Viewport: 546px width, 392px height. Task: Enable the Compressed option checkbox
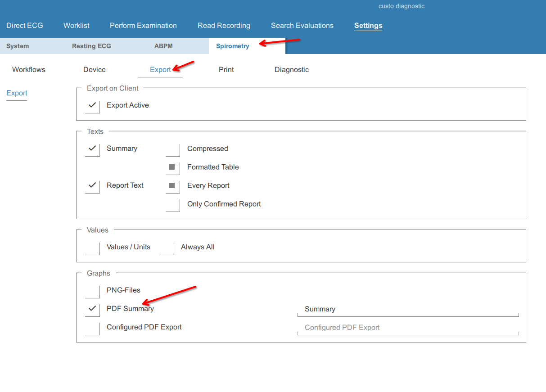tap(172, 149)
